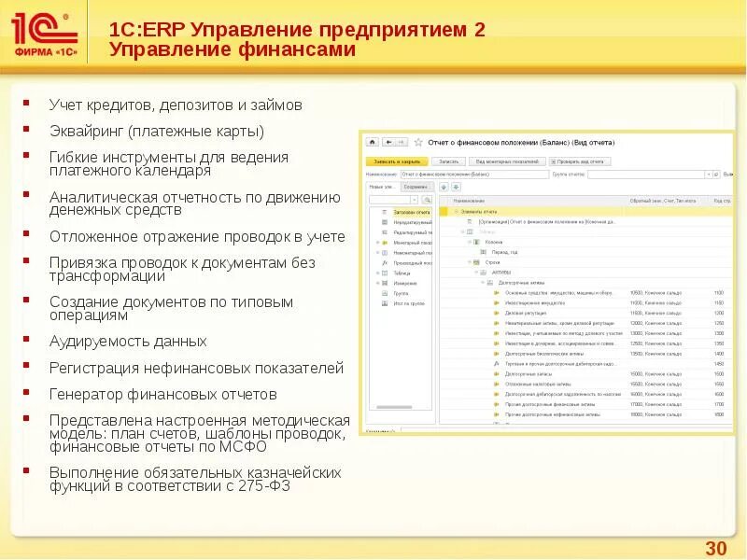Select Нередактируемый text element icon

pyautogui.click(x=385, y=222)
